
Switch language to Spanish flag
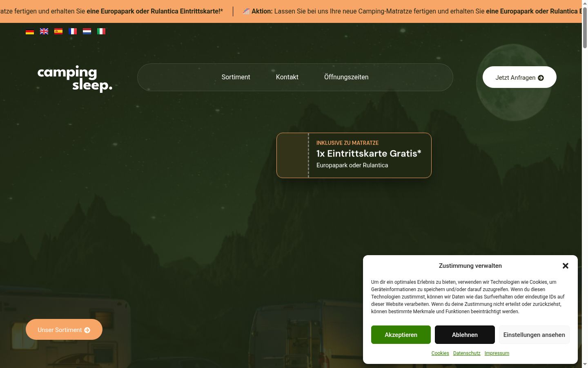click(x=58, y=31)
